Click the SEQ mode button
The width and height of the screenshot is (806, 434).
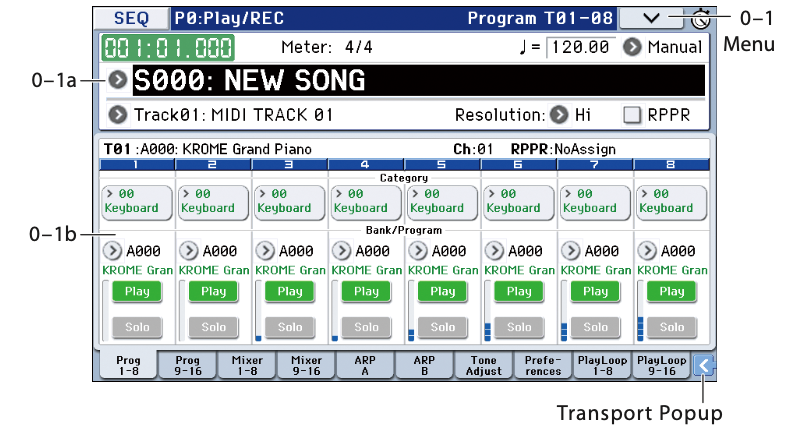pyautogui.click(x=131, y=19)
